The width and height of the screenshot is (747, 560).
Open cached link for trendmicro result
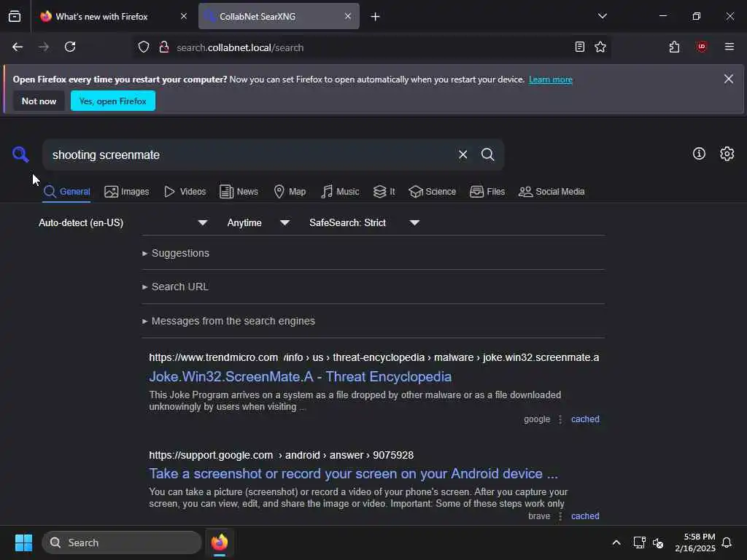585,419
